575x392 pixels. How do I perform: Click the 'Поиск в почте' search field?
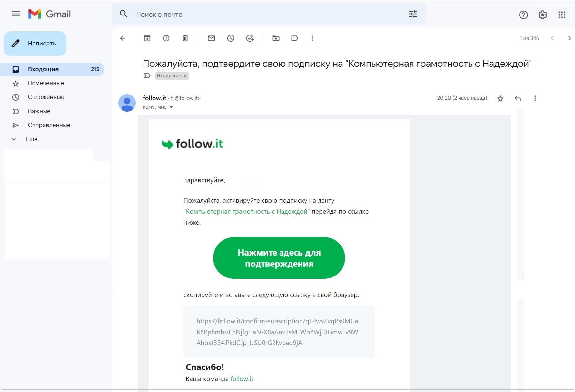[x=268, y=14]
